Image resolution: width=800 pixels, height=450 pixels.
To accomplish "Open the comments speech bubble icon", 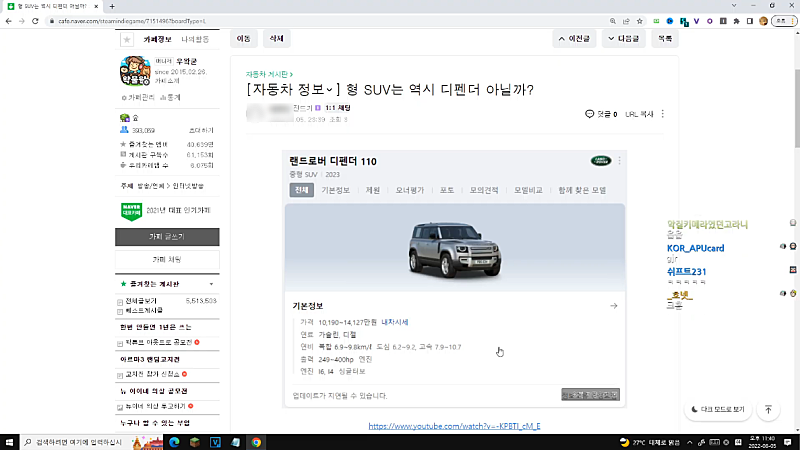I will [590, 115].
